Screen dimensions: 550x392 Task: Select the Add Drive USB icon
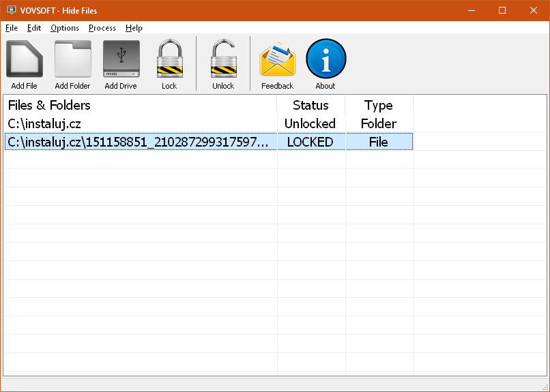point(121,60)
